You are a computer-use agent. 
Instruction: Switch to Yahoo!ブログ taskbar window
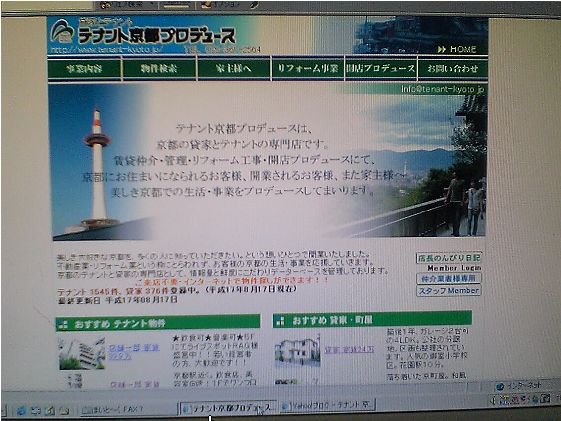(327, 405)
